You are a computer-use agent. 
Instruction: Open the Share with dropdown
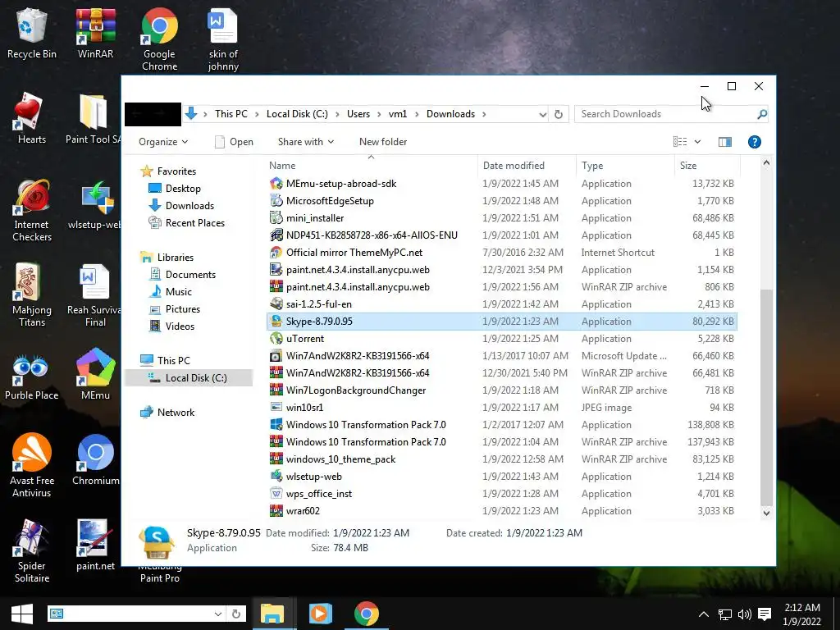coord(306,142)
